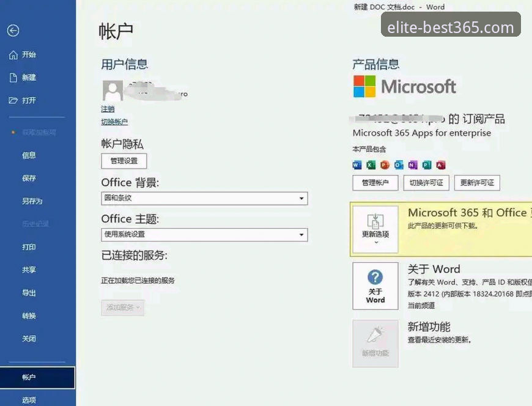Screen dimensions: 532x406
Task: Open the 信息 page
Action: point(29,155)
